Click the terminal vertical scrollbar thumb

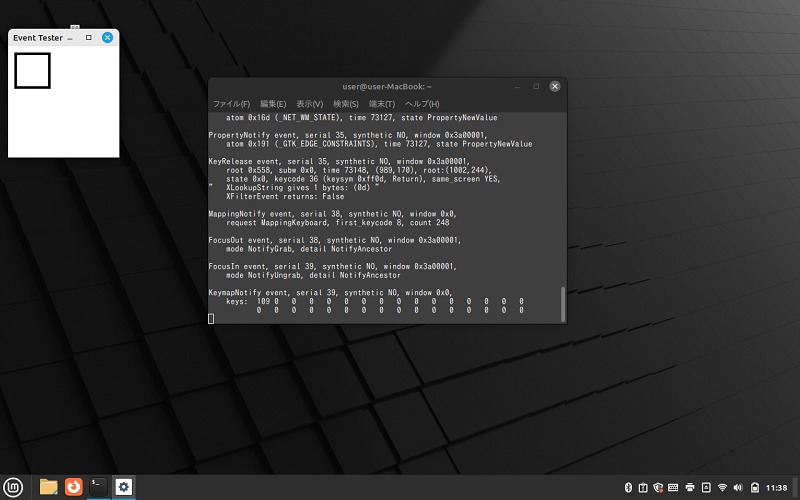point(563,304)
